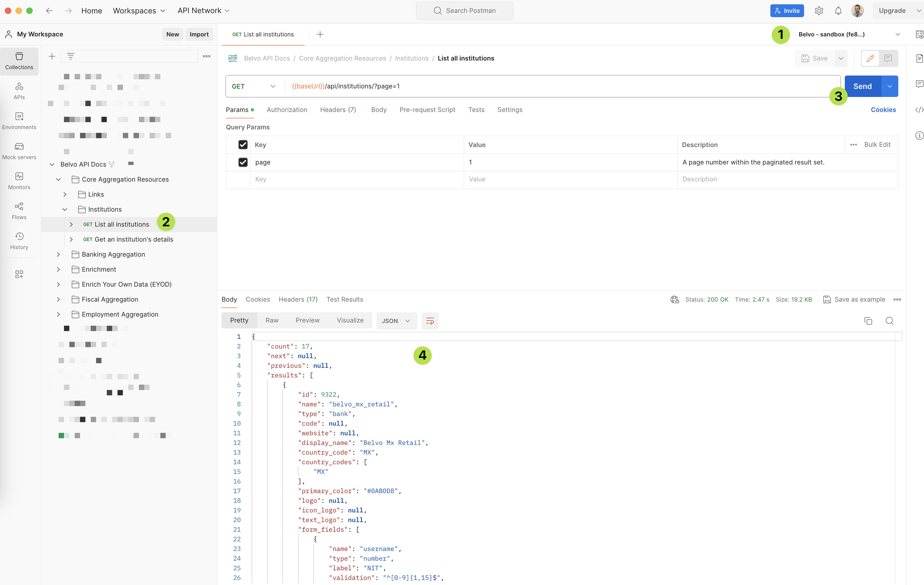The height and width of the screenshot is (585, 924).
Task: Toggle line wrap in response body
Action: pyautogui.click(x=430, y=321)
